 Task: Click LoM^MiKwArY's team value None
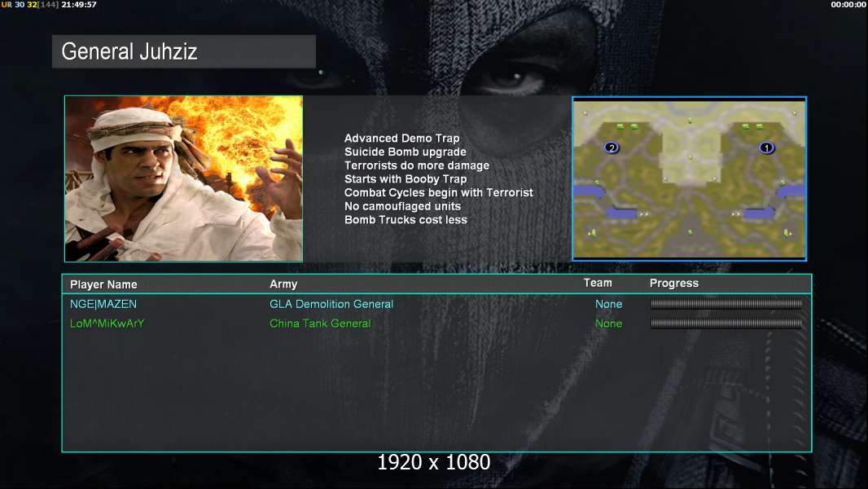608,324
